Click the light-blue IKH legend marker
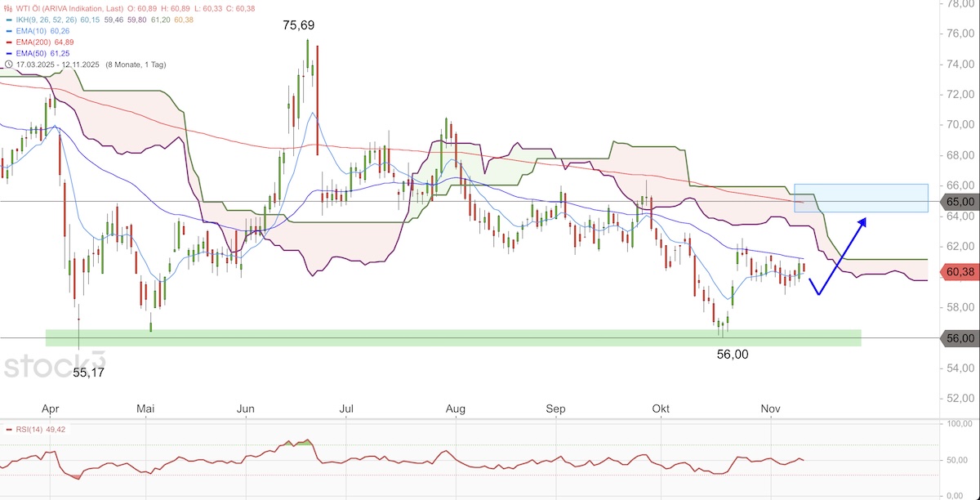The image size is (980, 500). 7,19
